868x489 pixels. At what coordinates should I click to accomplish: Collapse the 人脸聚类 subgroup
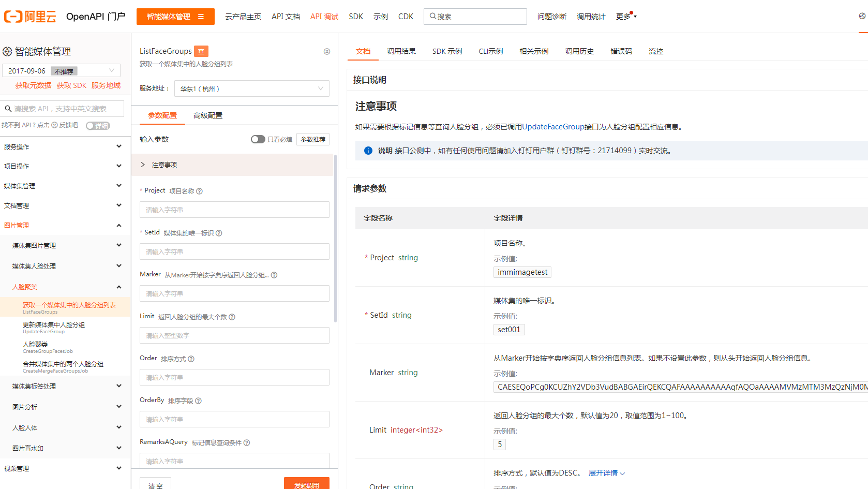coord(65,287)
